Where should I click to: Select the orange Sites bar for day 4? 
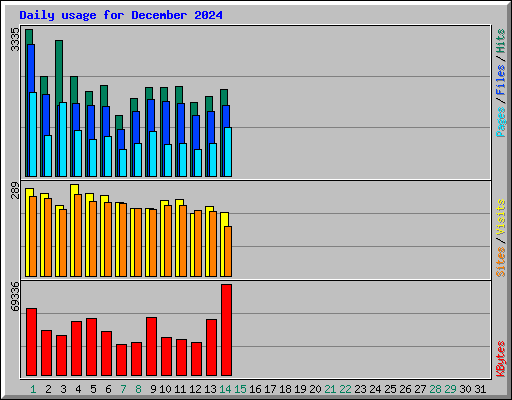tap(78, 235)
